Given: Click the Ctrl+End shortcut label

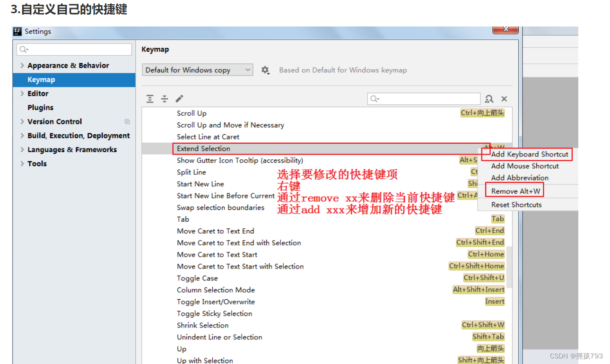Looking at the screenshot, I should 489,231.
